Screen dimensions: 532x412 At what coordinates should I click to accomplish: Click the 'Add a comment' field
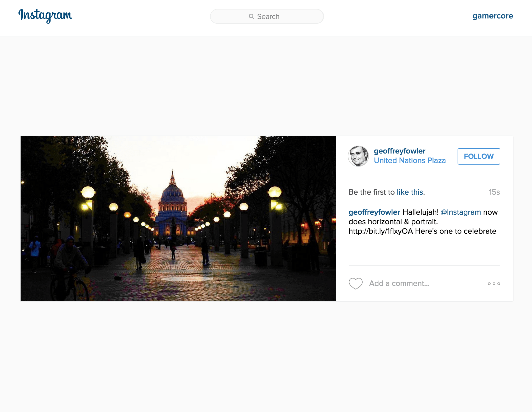point(399,283)
